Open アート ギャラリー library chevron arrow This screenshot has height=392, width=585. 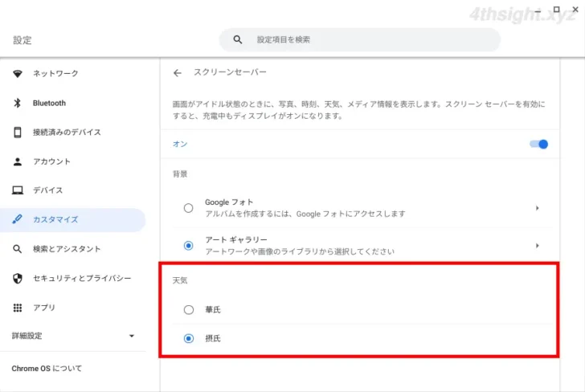pos(538,246)
